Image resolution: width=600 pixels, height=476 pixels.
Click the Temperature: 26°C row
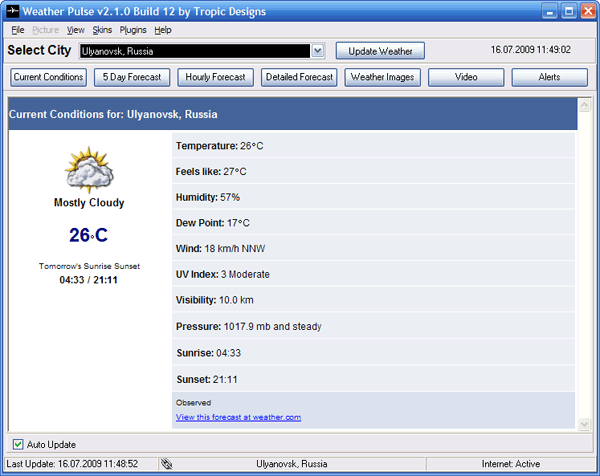coord(373,146)
